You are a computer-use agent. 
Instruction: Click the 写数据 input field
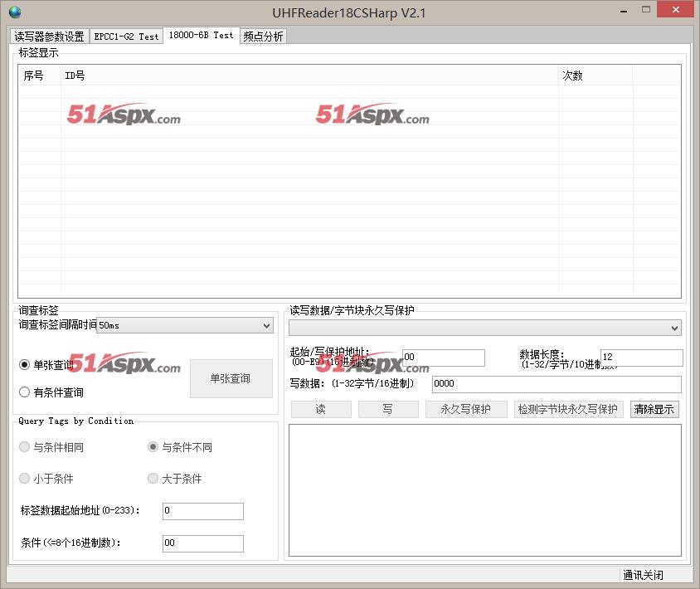[x=556, y=384]
